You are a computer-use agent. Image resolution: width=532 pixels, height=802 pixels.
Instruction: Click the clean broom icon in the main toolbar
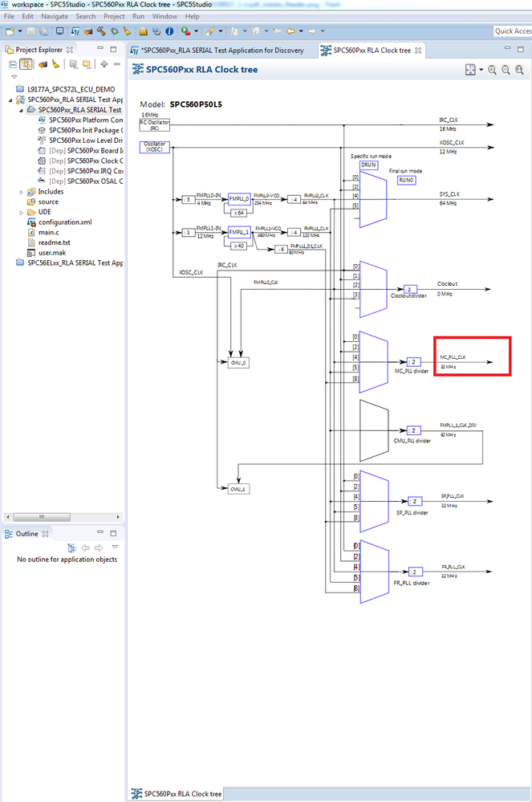point(128,31)
